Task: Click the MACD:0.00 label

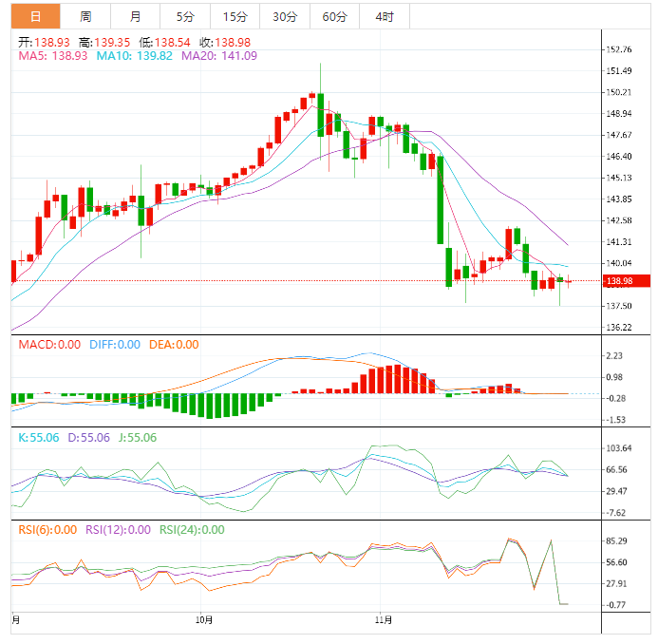Action: [x=49, y=345]
